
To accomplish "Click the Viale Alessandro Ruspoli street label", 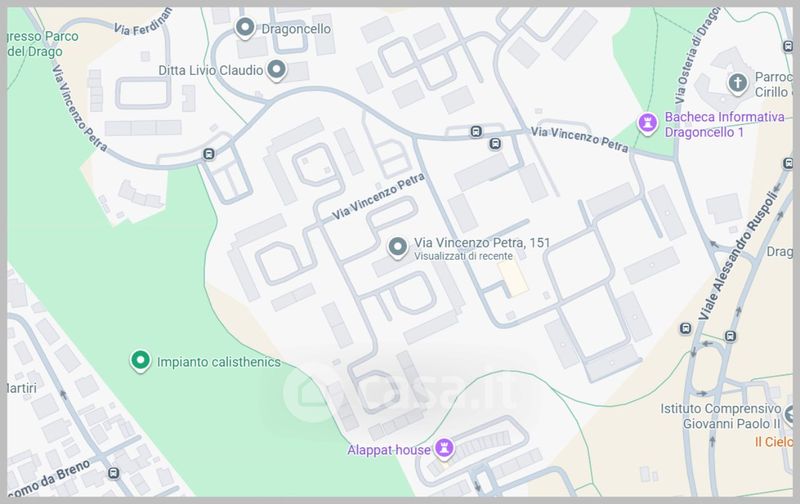I will click(x=738, y=257).
